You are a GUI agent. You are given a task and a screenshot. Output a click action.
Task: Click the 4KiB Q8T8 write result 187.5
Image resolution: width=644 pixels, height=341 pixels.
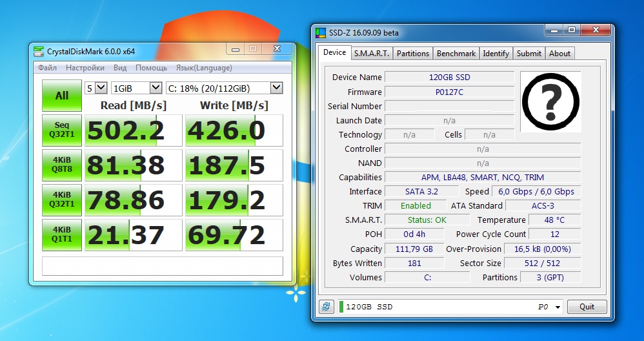tap(234, 165)
